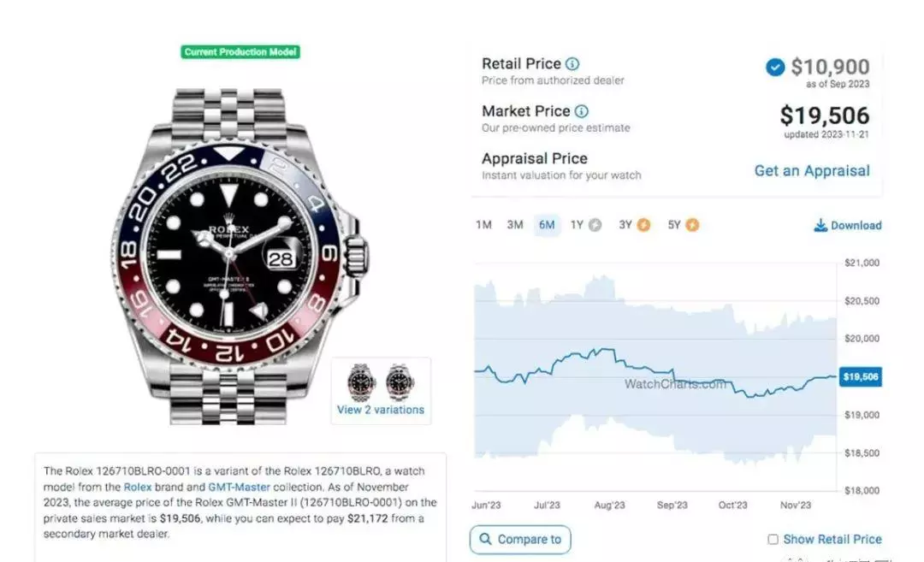Click the Download chart icon
This screenshot has width=924, height=562.
pos(820,225)
